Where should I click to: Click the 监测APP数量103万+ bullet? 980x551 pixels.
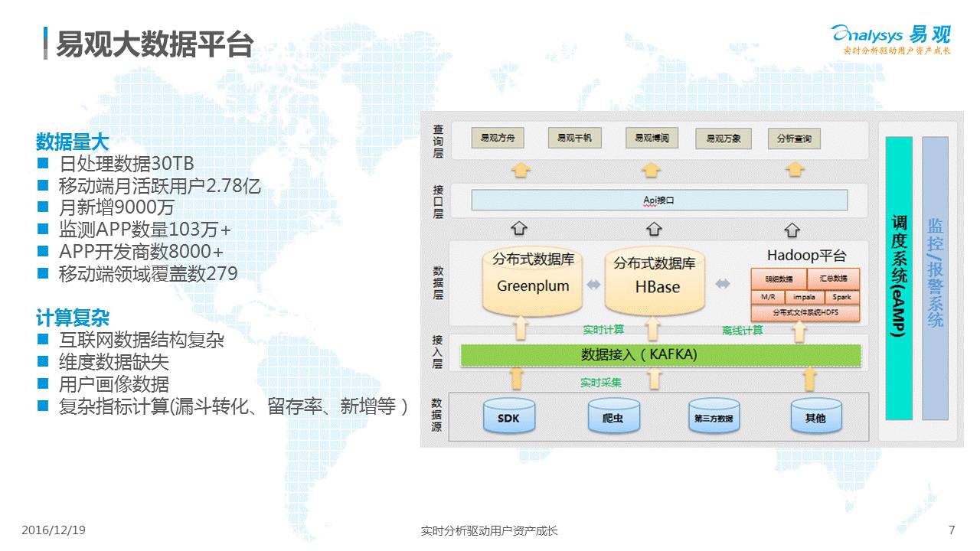[145, 230]
